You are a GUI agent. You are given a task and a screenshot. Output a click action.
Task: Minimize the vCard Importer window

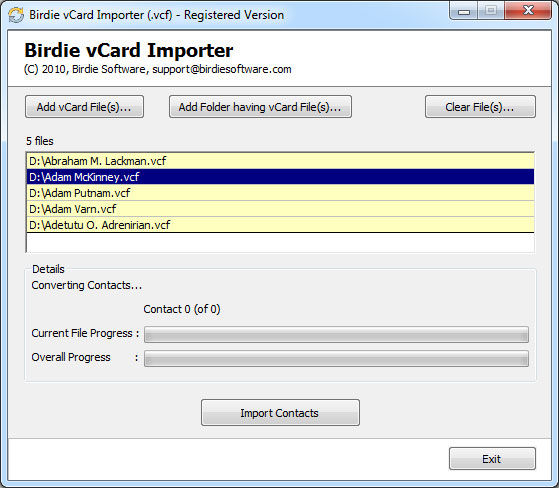(x=464, y=11)
